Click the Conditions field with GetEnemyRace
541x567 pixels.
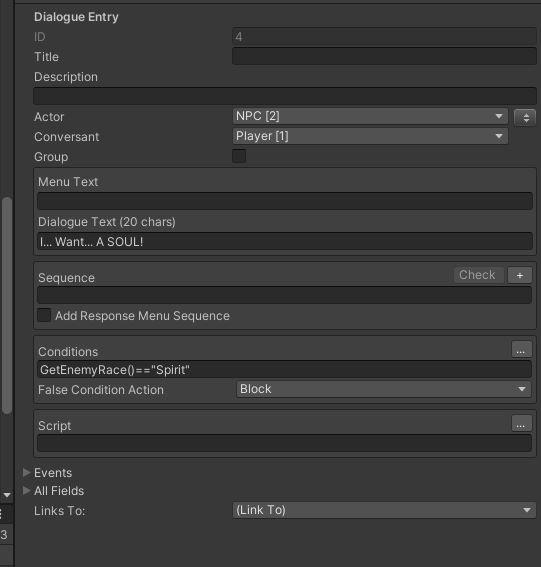pyautogui.click(x=285, y=369)
